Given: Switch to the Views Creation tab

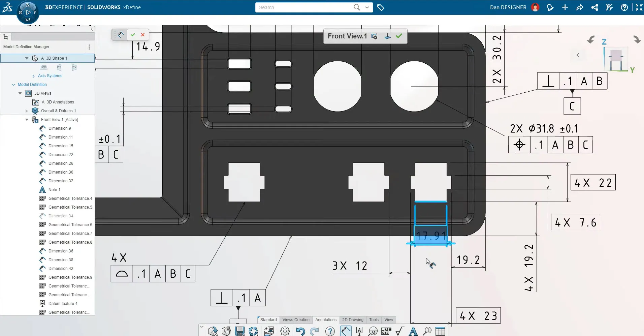Looking at the screenshot, I should [x=296, y=320].
